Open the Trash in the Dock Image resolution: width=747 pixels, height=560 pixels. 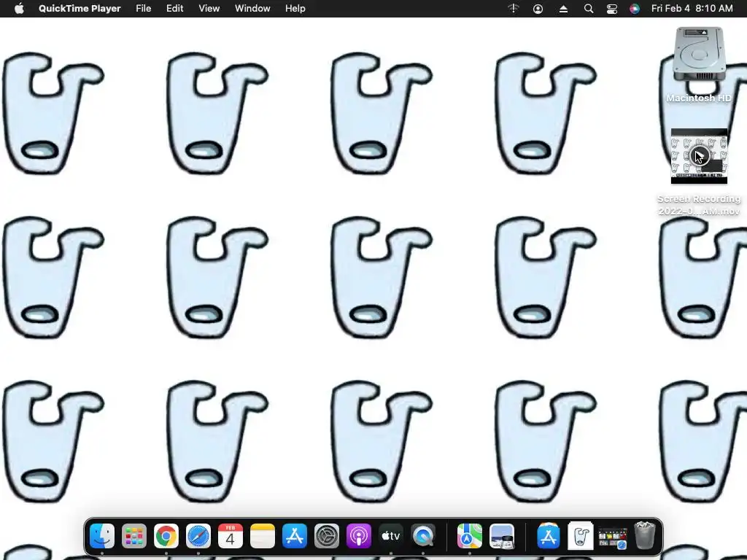[x=645, y=536]
